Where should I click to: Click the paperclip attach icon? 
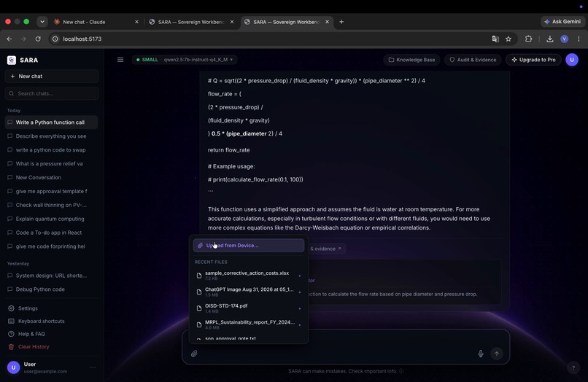(194, 354)
